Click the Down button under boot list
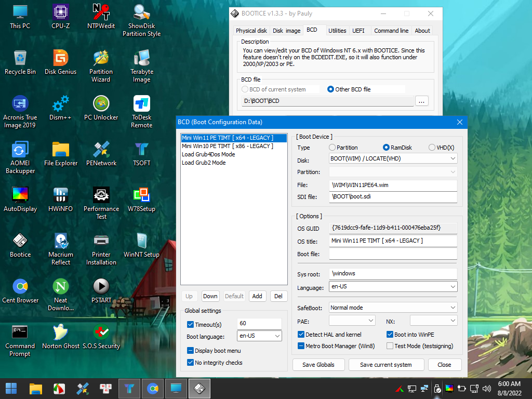 [x=210, y=296]
